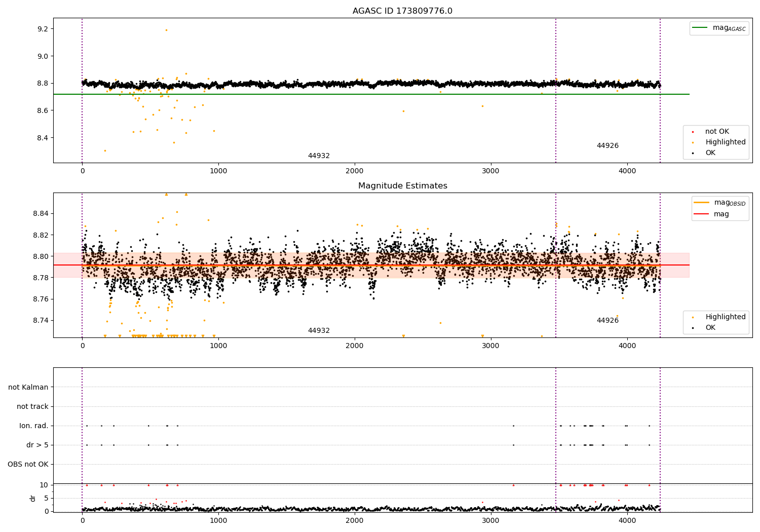Click the '10' tick on the dr axis
The height and width of the screenshot is (532, 760).
44,485
